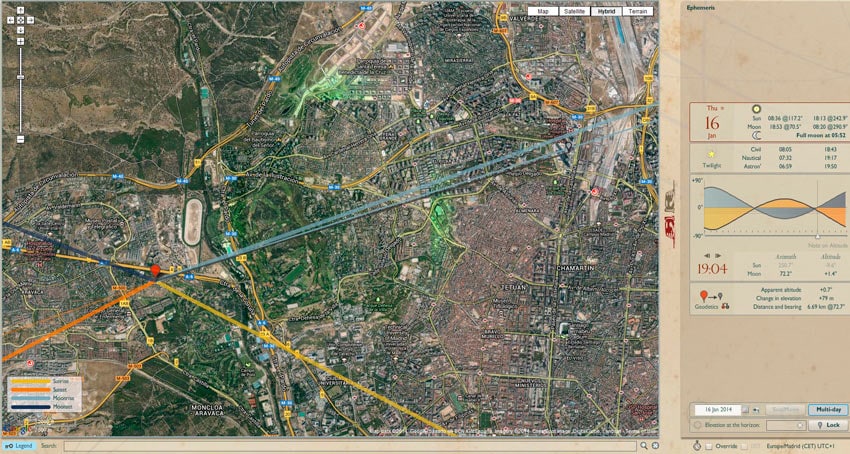The image size is (850, 454).
Task: Click the date heading Thu 16 Jan
Action: (712, 122)
